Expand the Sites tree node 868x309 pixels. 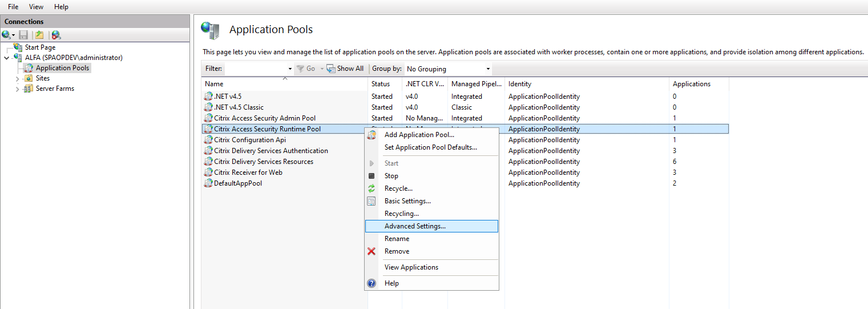click(x=18, y=78)
